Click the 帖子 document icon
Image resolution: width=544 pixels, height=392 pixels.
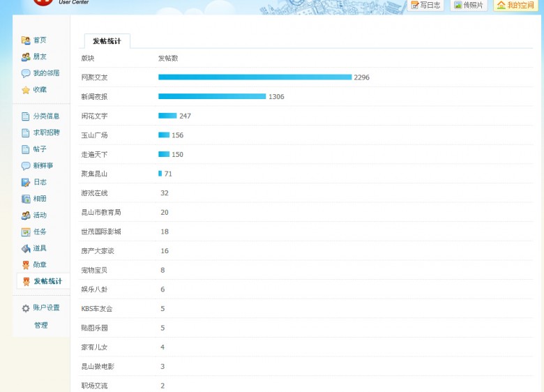point(26,149)
